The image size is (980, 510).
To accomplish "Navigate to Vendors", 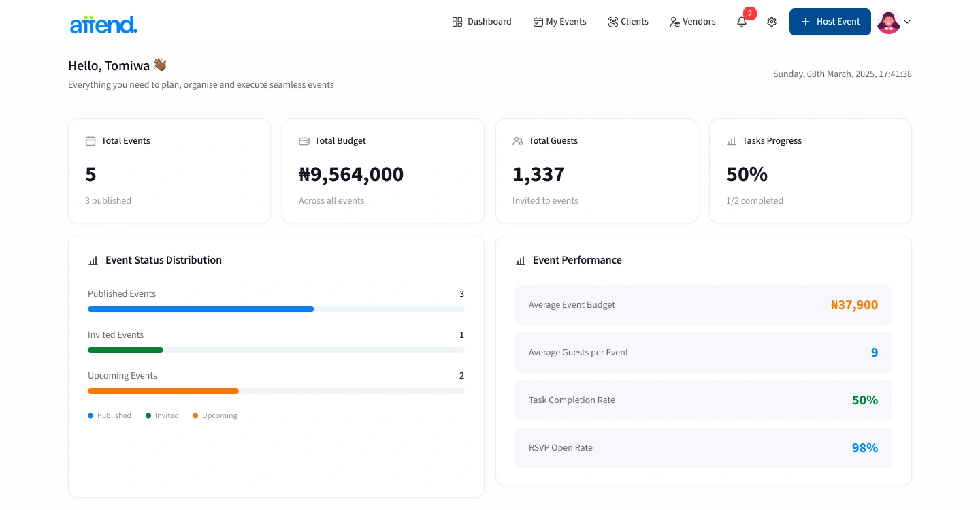I will pyautogui.click(x=692, y=22).
